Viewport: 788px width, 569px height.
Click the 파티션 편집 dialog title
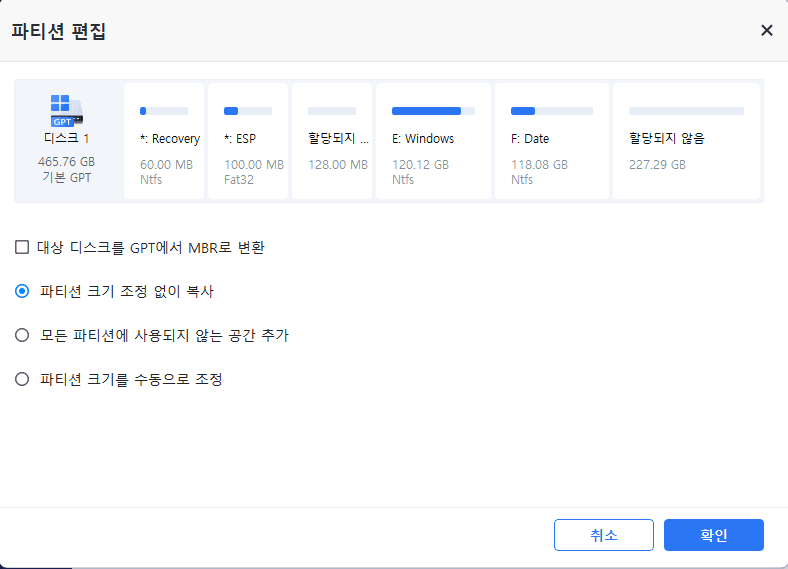click(58, 31)
